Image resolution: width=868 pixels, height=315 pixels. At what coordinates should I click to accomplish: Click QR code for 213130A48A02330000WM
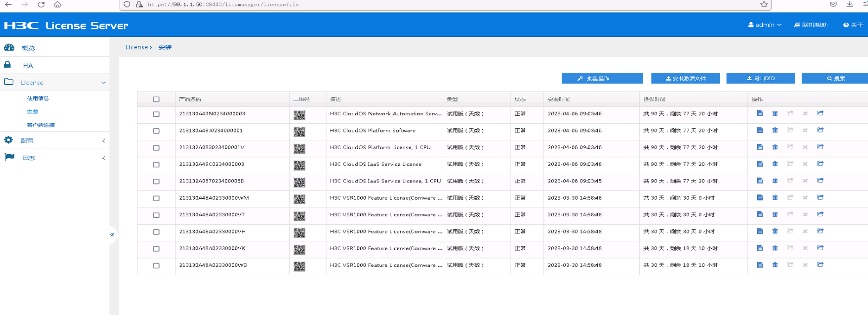click(299, 199)
